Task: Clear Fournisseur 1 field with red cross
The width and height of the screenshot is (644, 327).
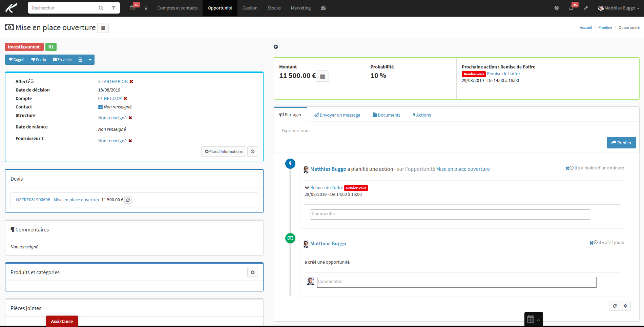Action: pyautogui.click(x=130, y=141)
